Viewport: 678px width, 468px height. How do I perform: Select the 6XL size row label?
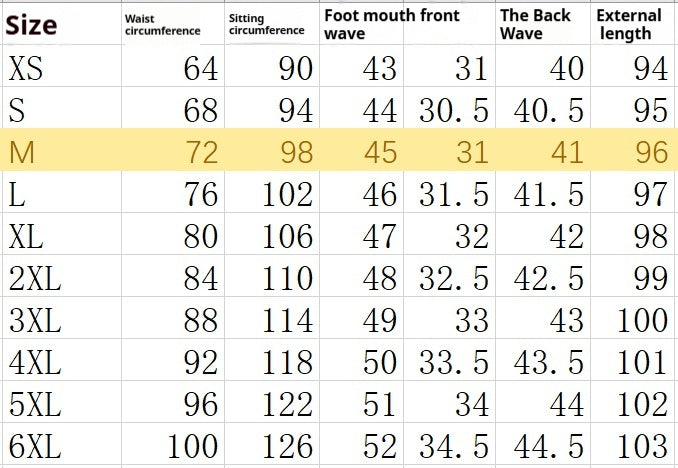pyautogui.click(x=35, y=446)
